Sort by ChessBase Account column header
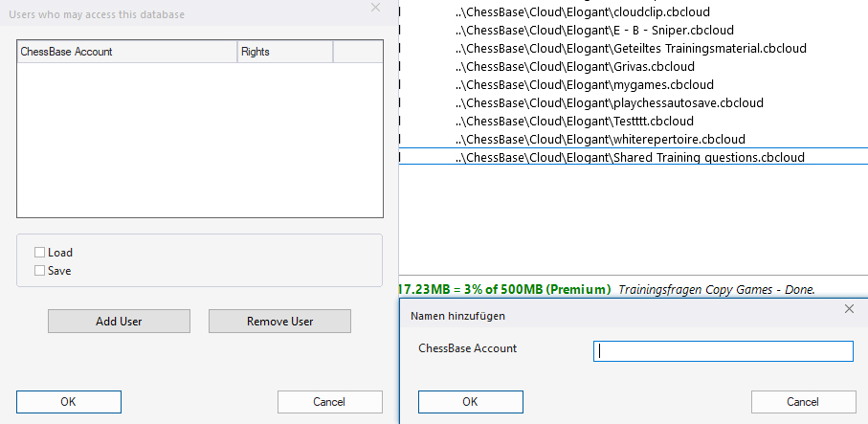This screenshot has height=424, width=868. coord(127,52)
